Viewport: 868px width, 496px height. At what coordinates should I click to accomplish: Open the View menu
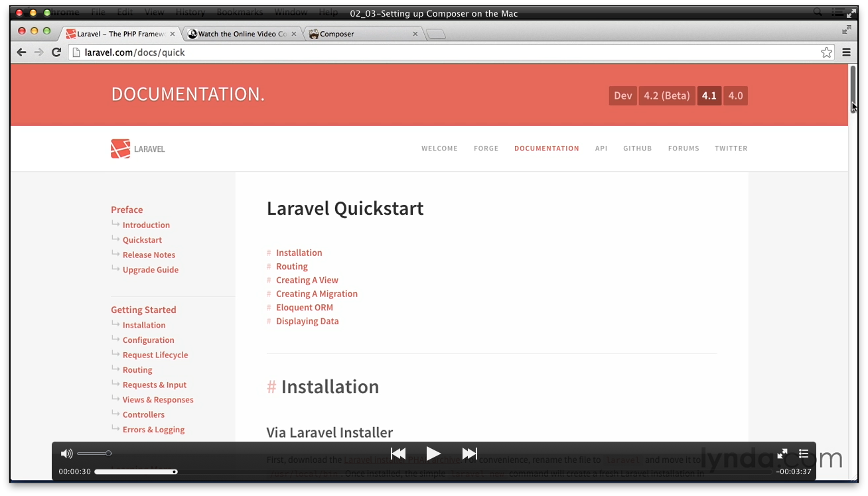tap(155, 13)
